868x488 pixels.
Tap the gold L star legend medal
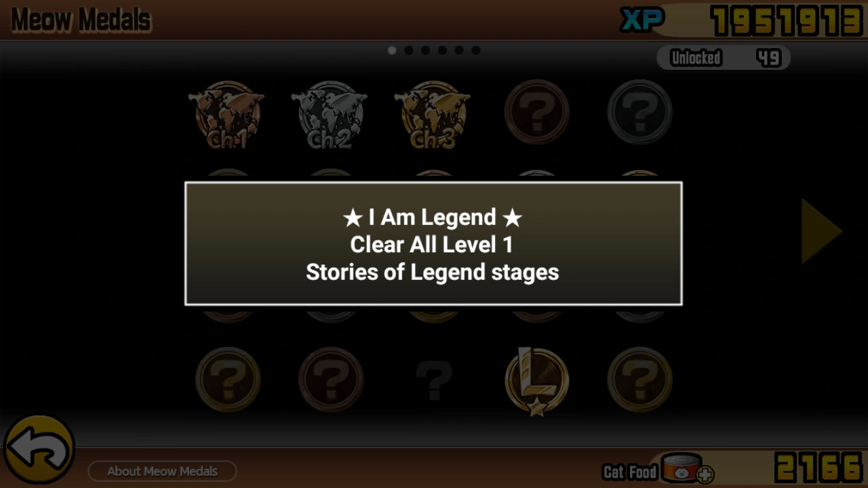tap(536, 381)
